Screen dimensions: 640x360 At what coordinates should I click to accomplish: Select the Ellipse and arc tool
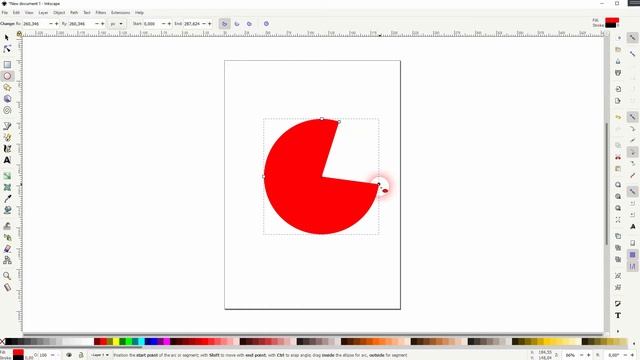pos(7,76)
